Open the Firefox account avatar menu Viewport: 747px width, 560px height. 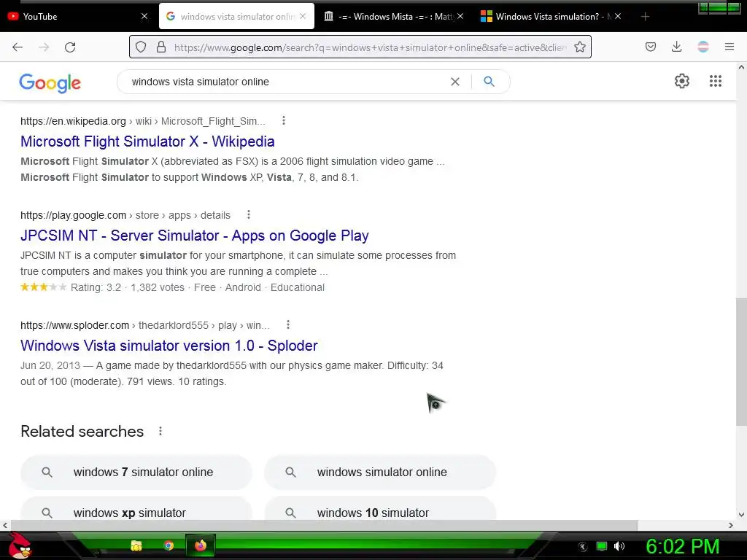pyautogui.click(x=703, y=47)
